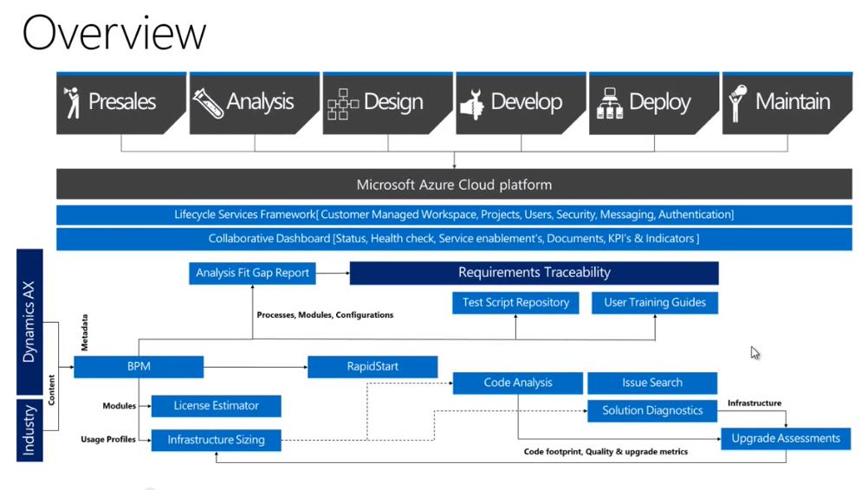
Task: Click the Requirements Traceability box
Action: (534, 273)
